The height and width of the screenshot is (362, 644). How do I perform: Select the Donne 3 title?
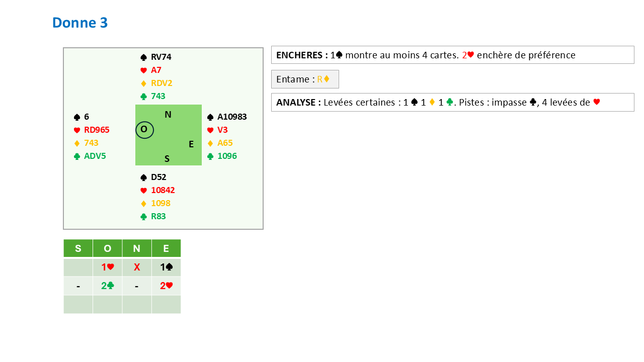pos(80,23)
